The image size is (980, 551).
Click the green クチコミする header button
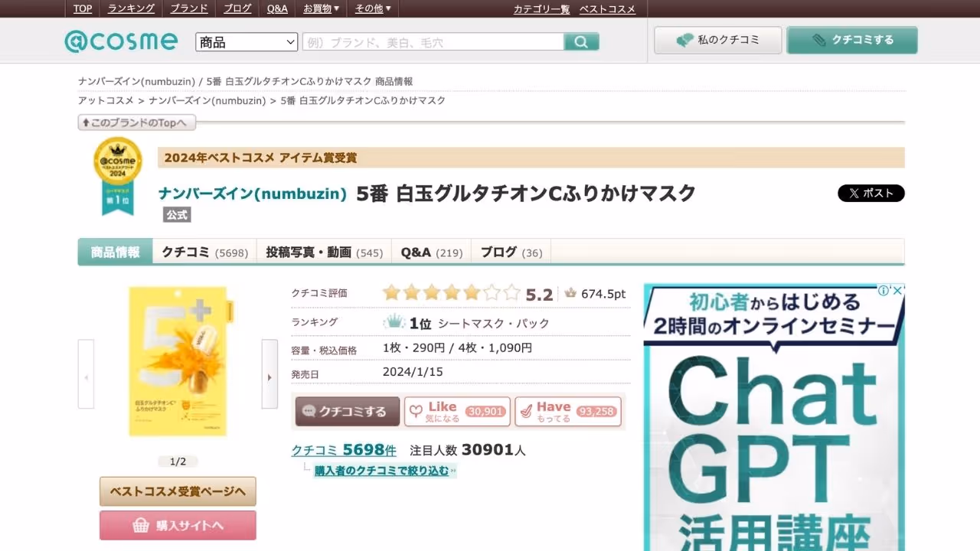(x=852, y=40)
